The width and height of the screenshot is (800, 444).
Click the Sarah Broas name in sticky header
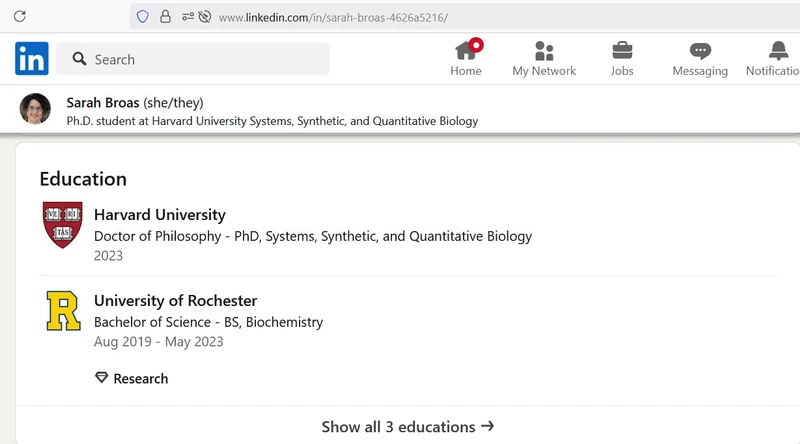pos(103,102)
